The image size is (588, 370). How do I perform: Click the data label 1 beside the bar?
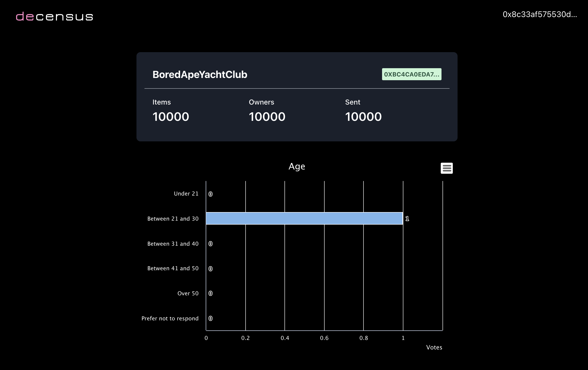pyautogui.click(x=407, y=219)
